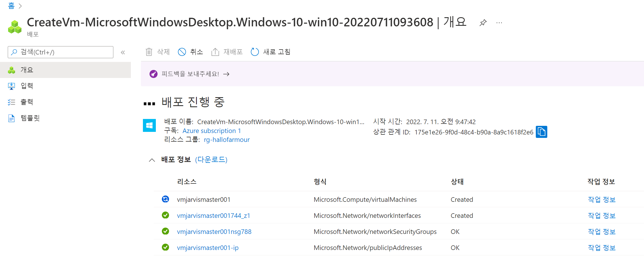
Task: Open the Azure subscription 1 link
Action: click(x=212, y=131)
